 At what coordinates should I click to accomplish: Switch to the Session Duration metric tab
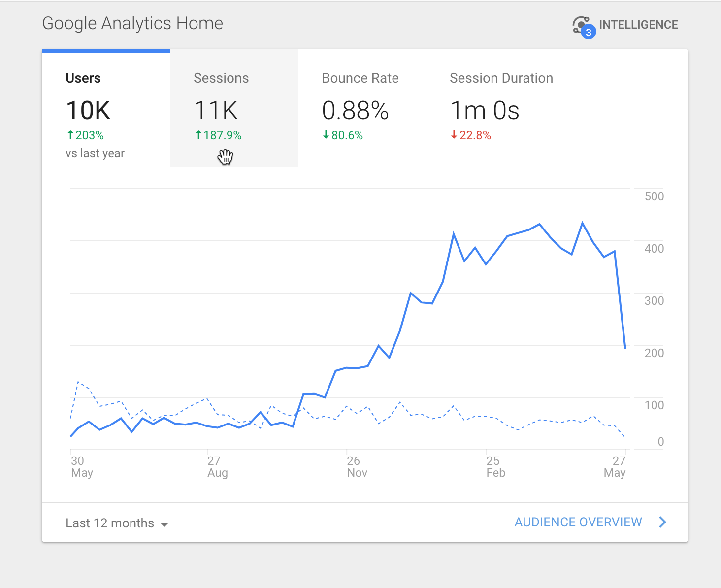pyautogui.click(x=501, y=108)
